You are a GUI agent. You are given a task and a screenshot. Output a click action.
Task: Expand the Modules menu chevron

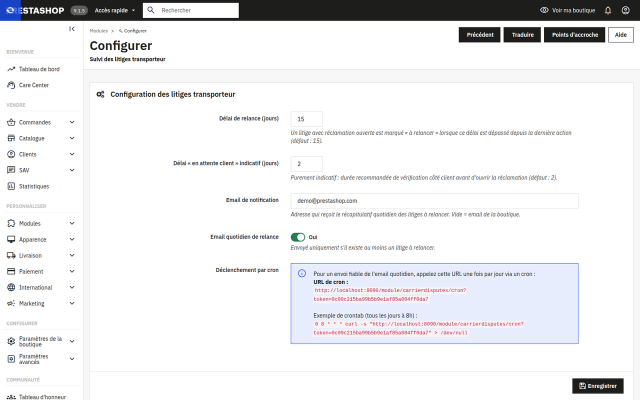click(72, 223)
